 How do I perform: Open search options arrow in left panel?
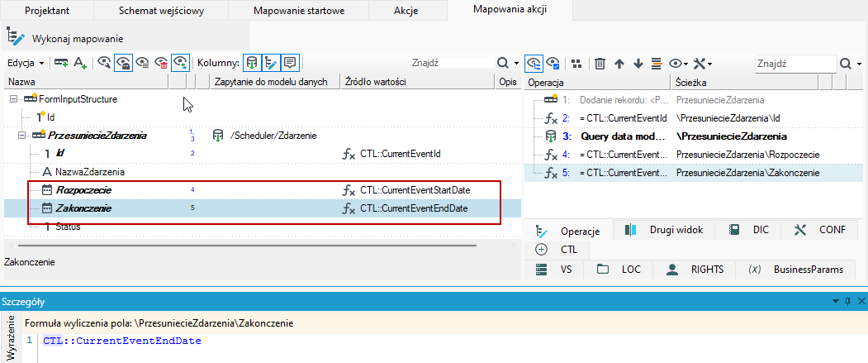pyautogui.click(x=516, y=63)
